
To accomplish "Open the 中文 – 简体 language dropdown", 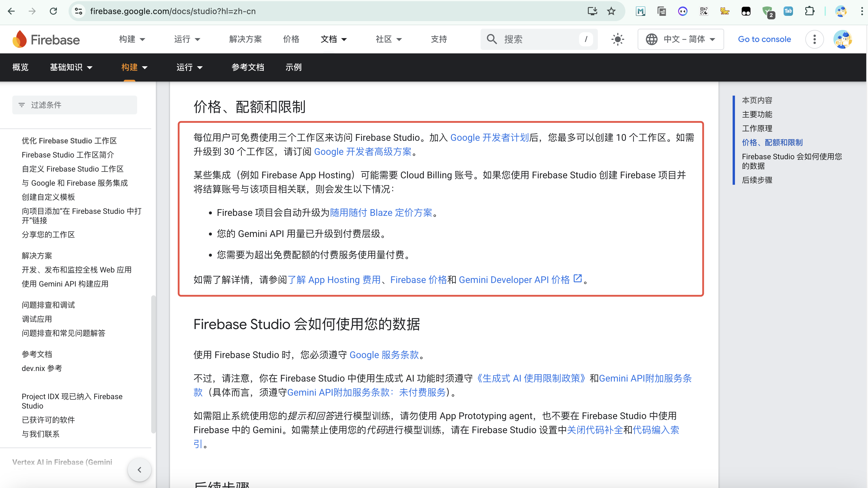I will tap(680, 39).
